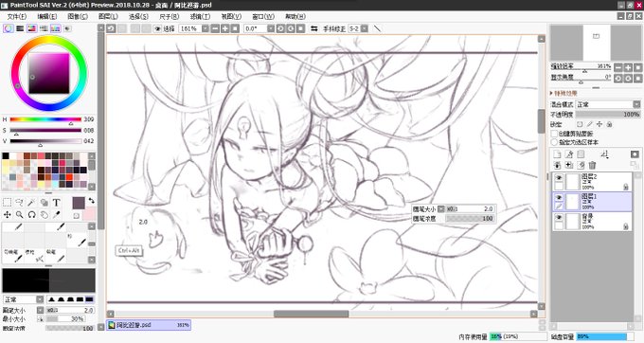The height and width of the screenshot is (343, 644).
Task: Create a new linework layer
Action: tap(569, 154)
